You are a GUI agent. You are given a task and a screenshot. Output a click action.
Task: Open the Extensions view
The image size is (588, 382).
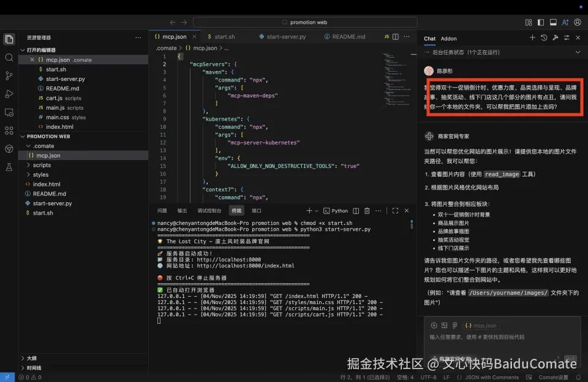(x=9, y=131)
